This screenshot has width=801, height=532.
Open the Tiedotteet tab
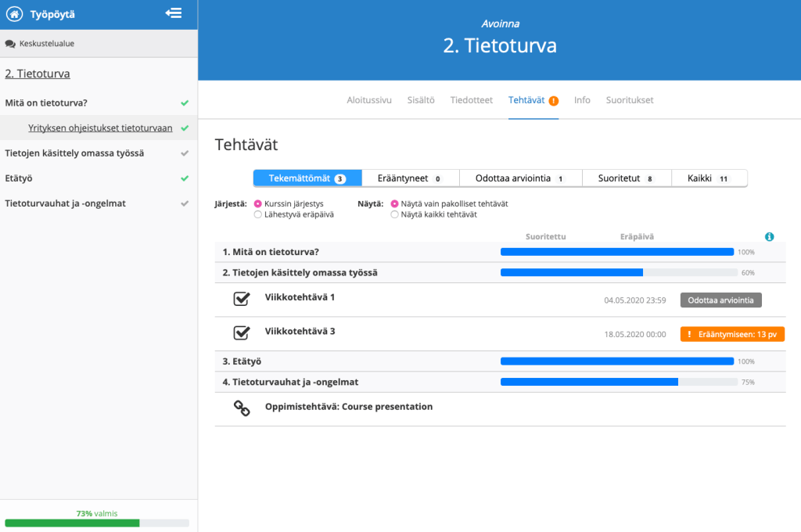click(x=471, y=99)
